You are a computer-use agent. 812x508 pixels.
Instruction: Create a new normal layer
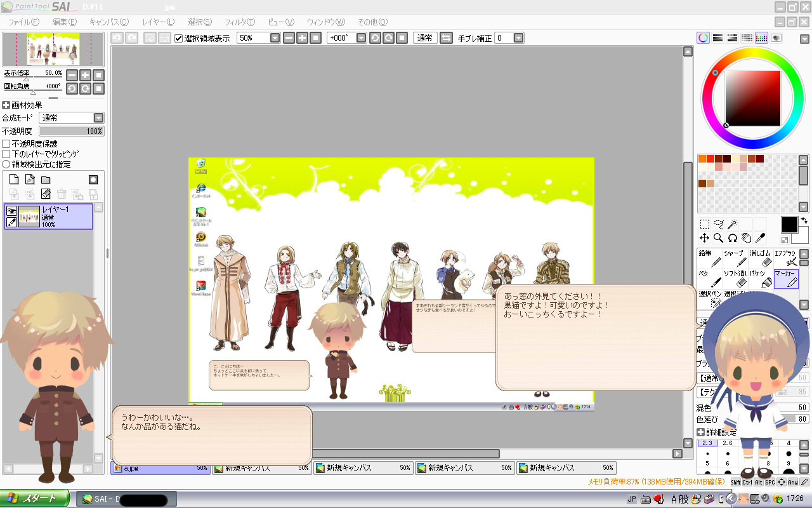tap(13, 180)
